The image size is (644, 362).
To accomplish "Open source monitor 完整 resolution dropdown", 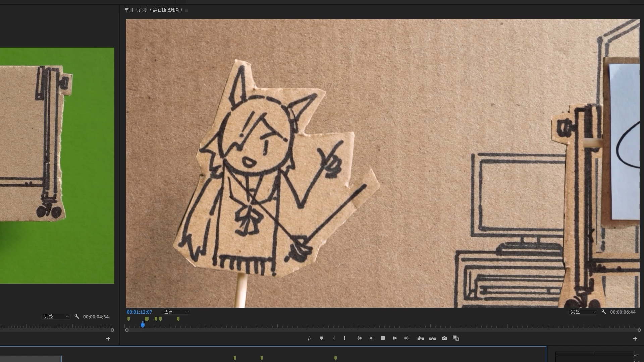I will 56,317.
